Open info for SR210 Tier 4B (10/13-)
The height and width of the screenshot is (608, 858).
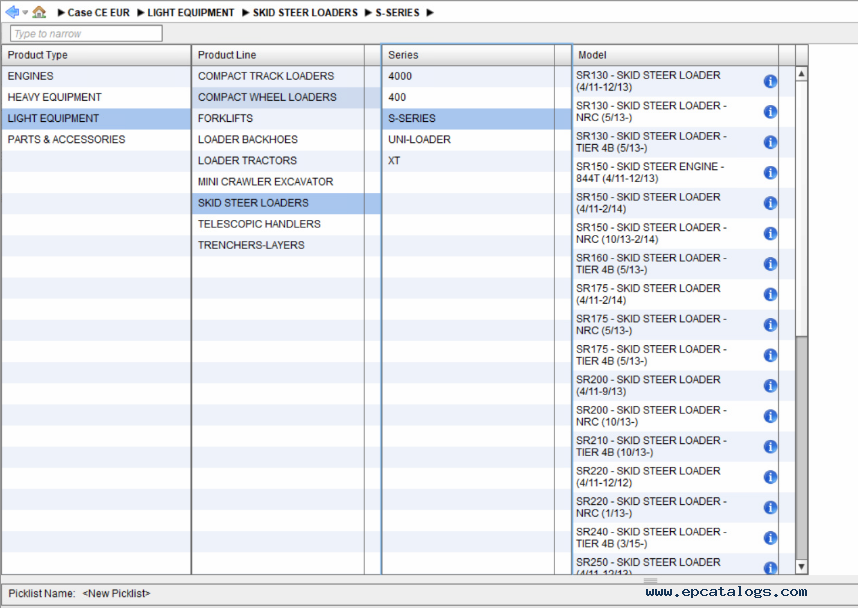click(x=770, y=447)
